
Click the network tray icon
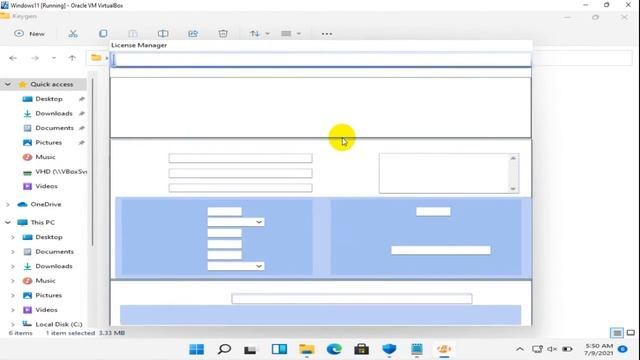pos(537,349)
